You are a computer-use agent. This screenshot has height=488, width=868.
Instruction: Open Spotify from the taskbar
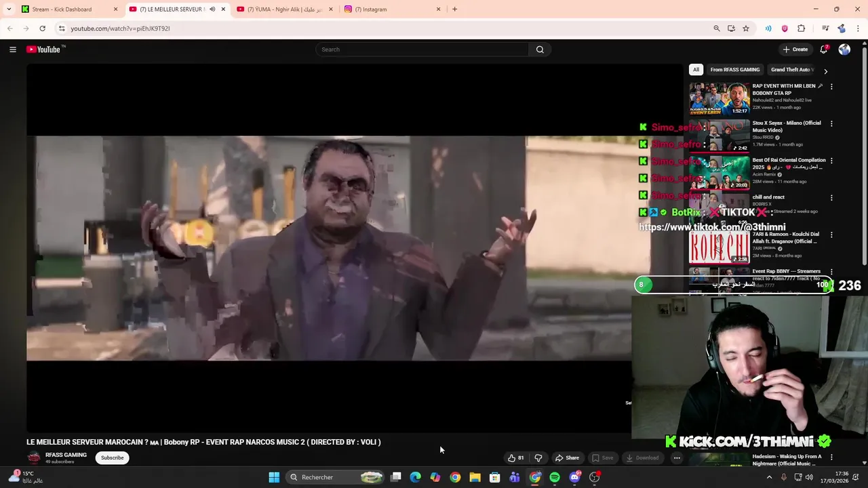[555, 477]
